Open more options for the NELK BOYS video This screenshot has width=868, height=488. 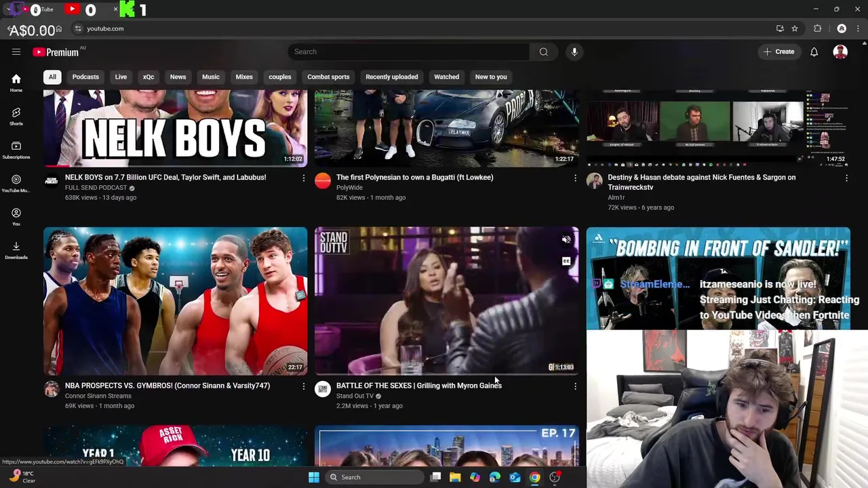303,178
